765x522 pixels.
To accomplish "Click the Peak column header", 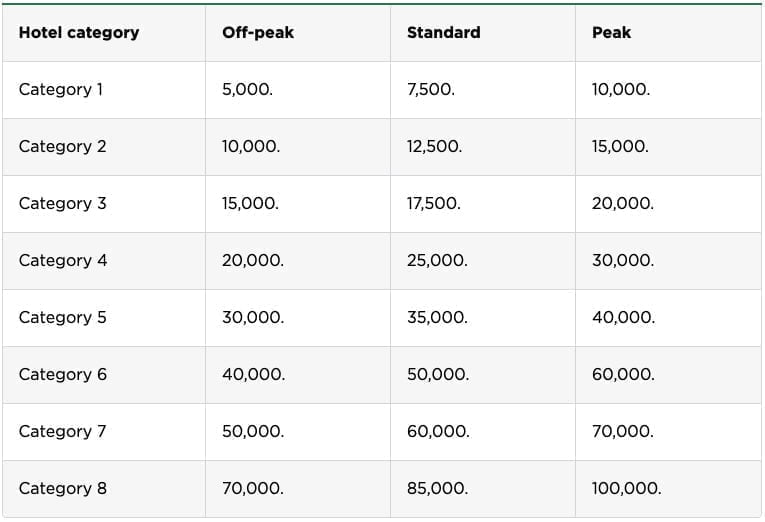I will click(611, 32).
